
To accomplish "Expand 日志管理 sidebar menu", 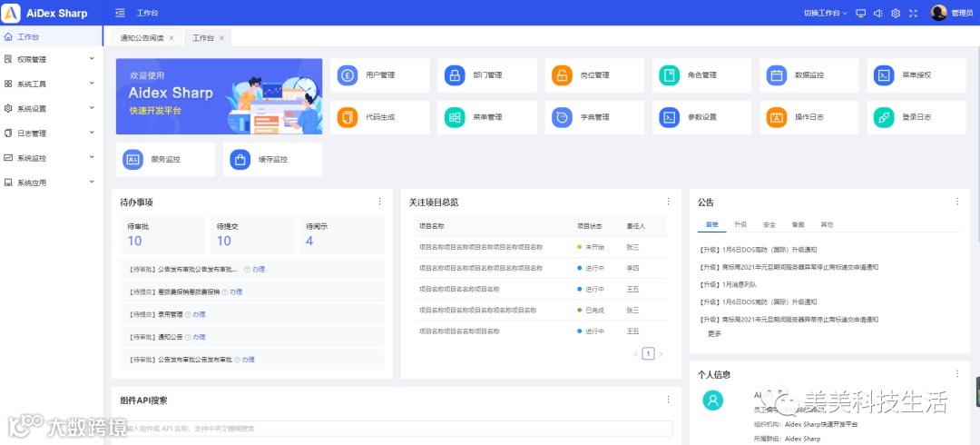I will [x=51, y=133].
